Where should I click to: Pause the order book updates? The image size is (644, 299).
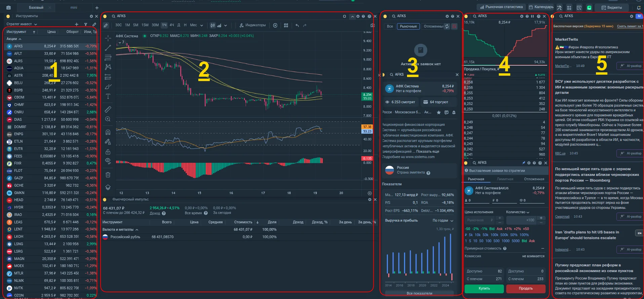[x=532, y=16]
